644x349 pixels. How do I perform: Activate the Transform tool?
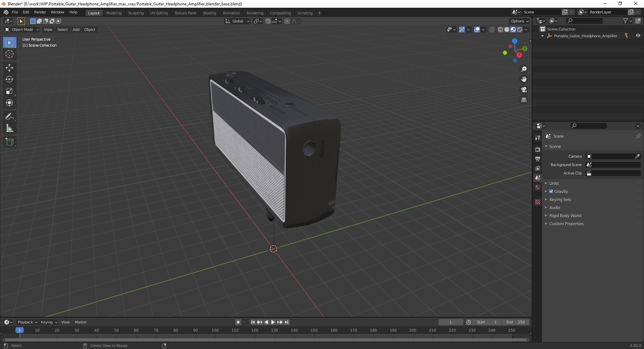click(x=9, y=103)
